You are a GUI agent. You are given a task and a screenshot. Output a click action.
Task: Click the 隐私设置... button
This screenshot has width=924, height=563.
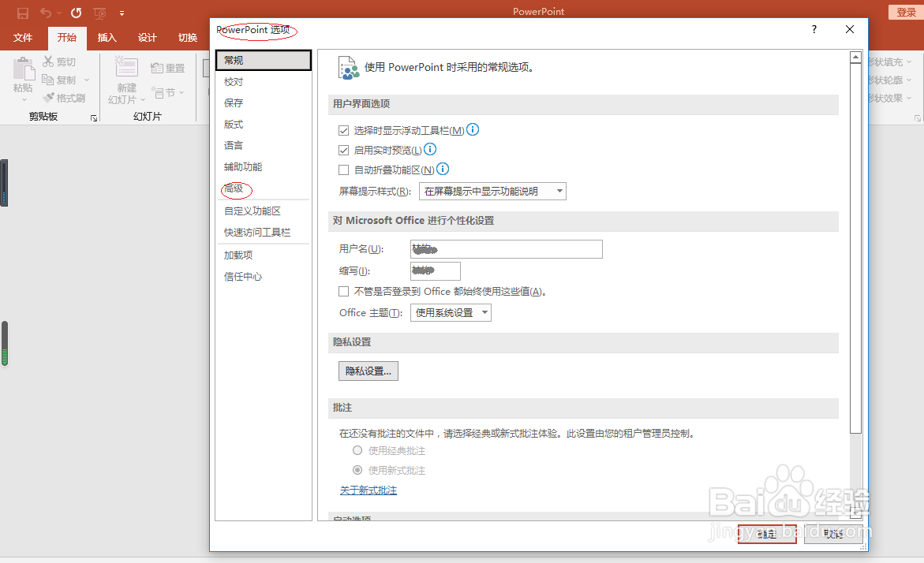click(x=368, y=371)
